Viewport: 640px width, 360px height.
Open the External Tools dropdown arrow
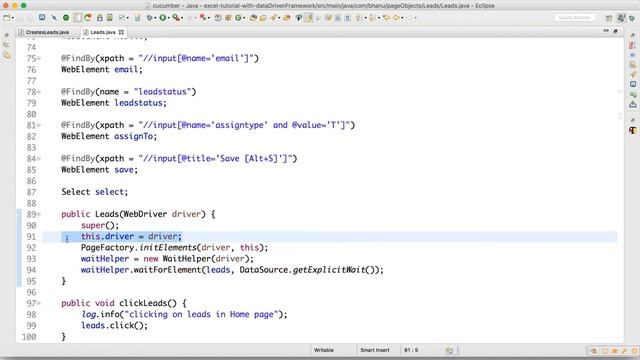(182, 18)
